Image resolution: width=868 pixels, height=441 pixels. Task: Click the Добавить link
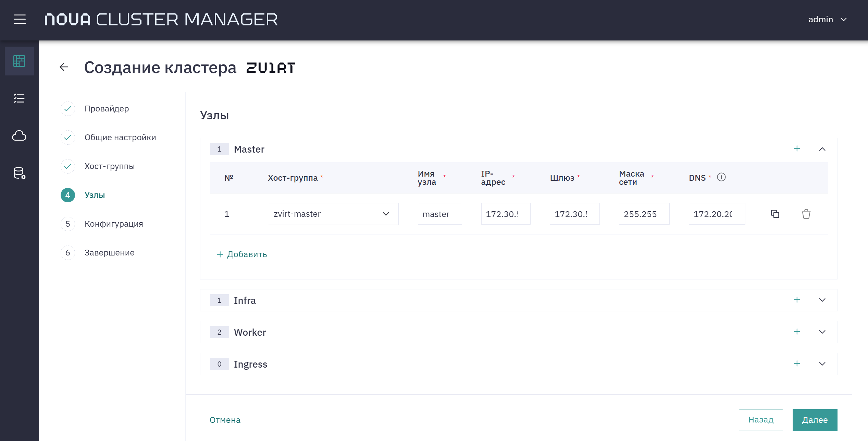coord(242,254)
